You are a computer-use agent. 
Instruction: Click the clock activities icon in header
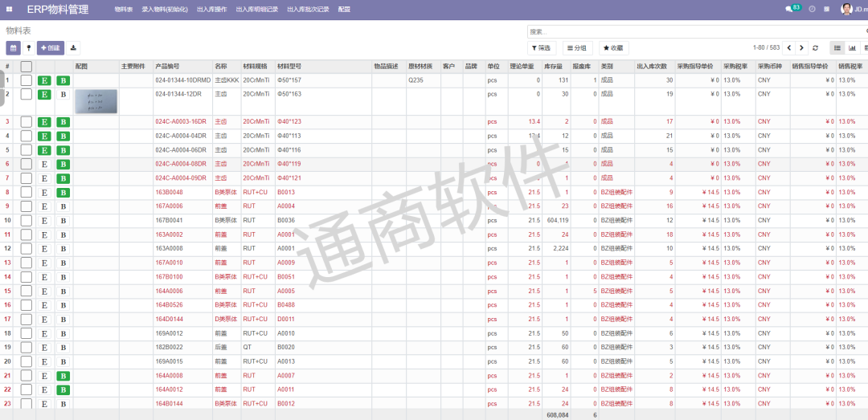813,9
